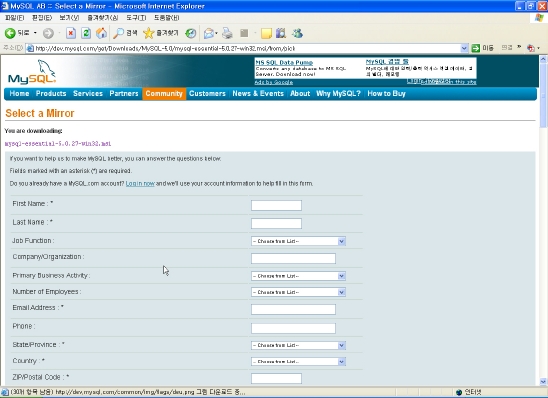Viewport: 548px width, 398px height.
Task: Expand the Job Function dropdown
Action: (341, 241)
